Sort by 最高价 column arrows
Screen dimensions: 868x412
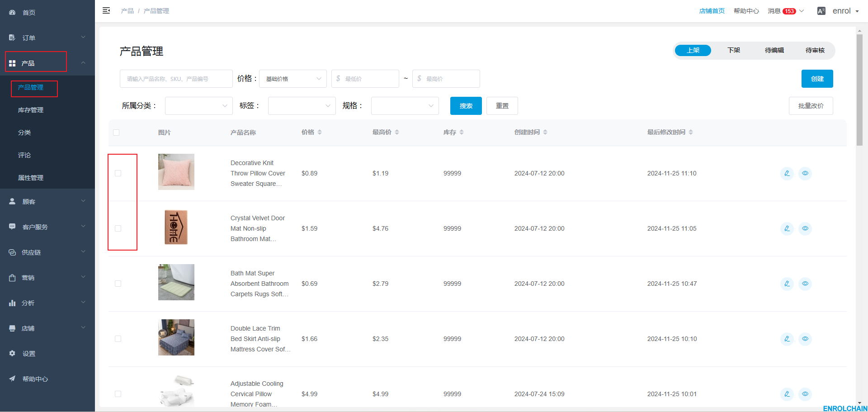pos(397,132)
